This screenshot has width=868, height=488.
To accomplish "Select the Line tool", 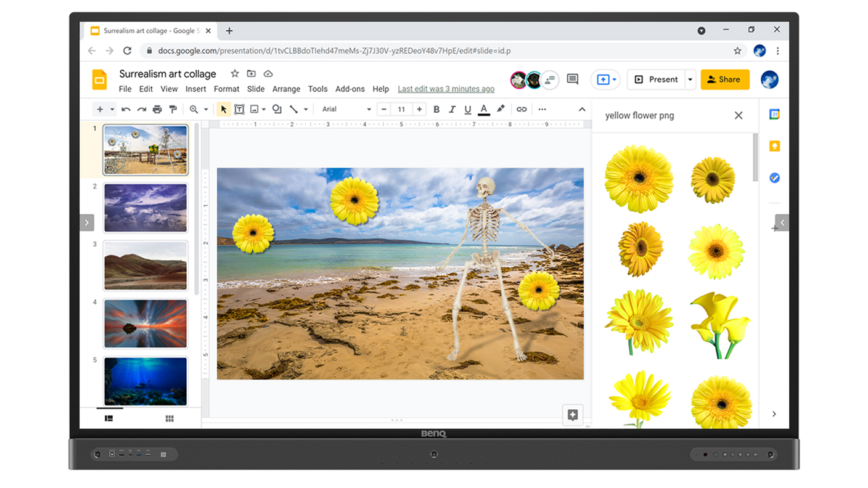I will pyautogui.click(x=294, y=109).
